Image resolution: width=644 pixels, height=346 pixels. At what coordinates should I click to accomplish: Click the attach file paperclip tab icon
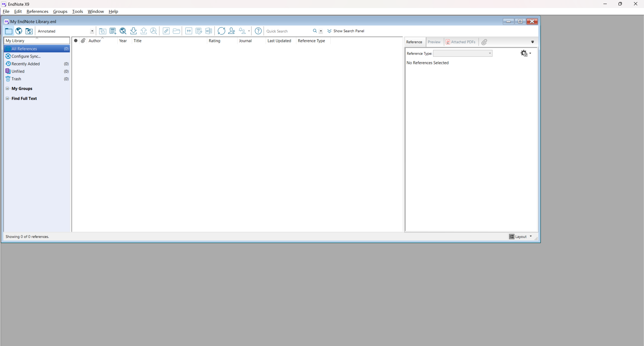tap(484, 42)
